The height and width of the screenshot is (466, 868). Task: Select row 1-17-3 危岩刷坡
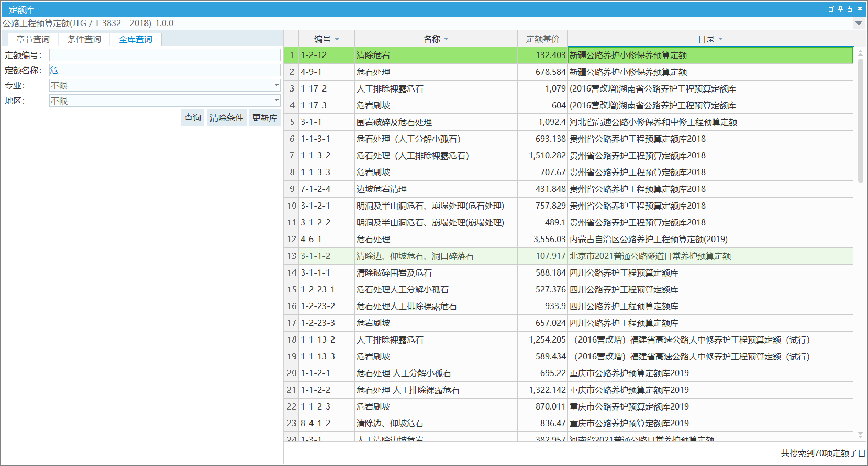click(x=568, y=105)
